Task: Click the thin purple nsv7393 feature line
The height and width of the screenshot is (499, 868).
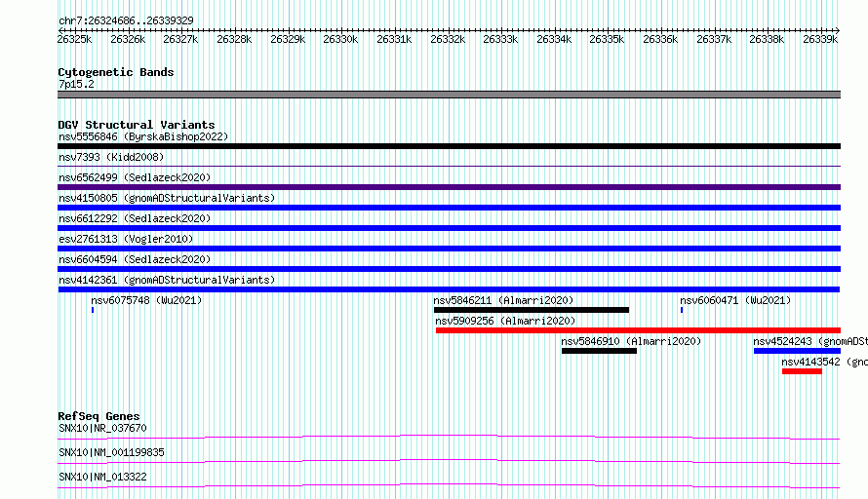Action: tap(449, 166)
